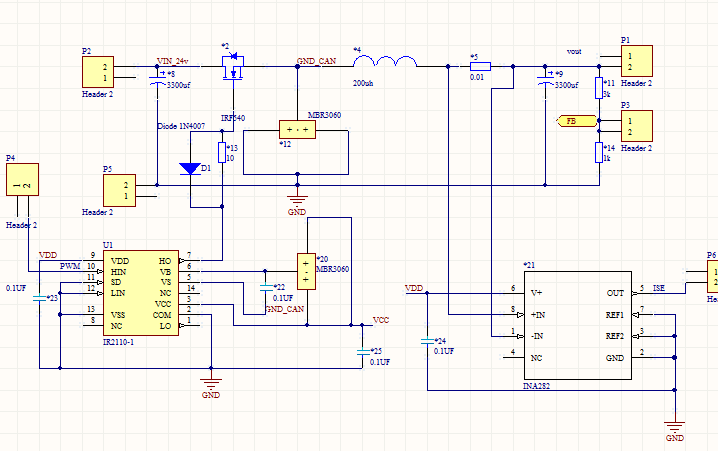This screenshot has height=451, width=718.
Task: Click the P2 Header 2 connector
Action: click(98, 72)
